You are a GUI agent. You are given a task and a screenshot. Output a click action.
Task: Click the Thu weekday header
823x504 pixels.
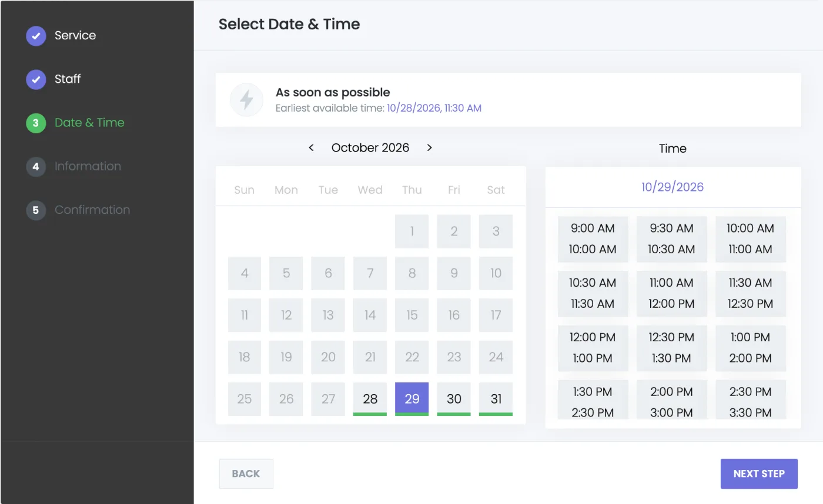[412, 190]
